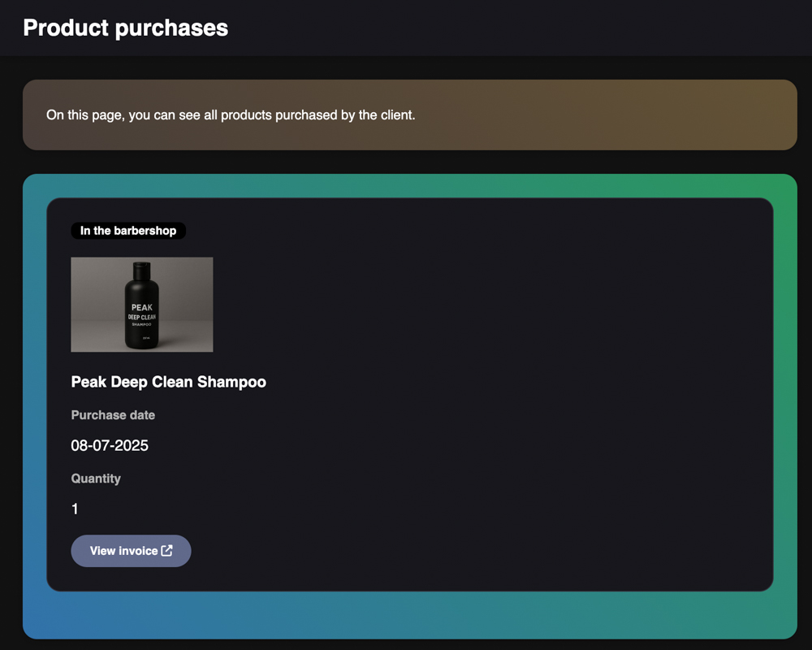Select the quantity value 1
This screenshot has height=650, width=812.
[75, 509]
